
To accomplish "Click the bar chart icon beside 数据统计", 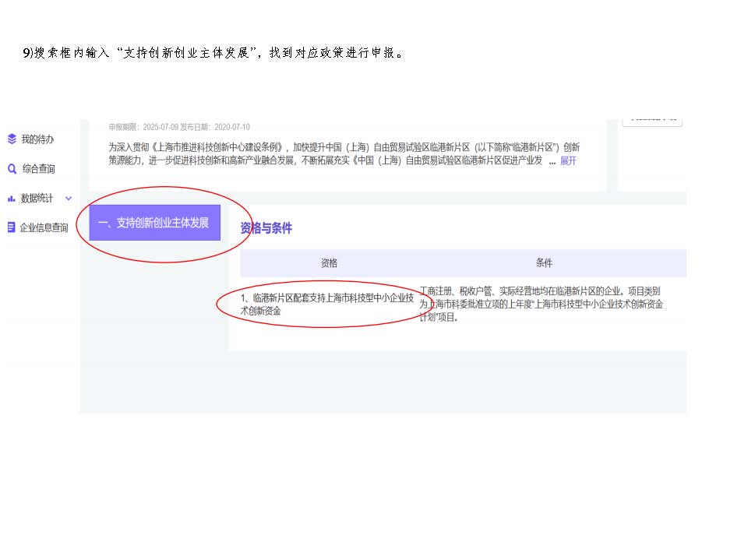I will click(12, 199).
